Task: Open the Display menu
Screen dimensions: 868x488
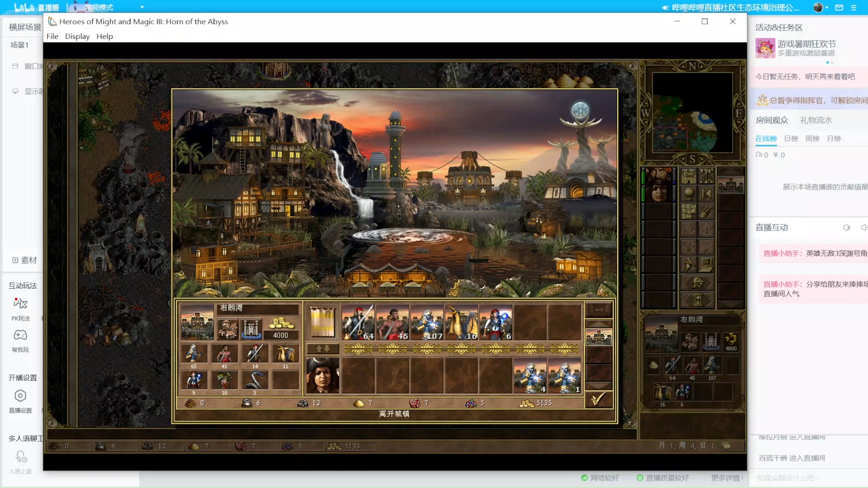Action: pyautogui.click(x=77, y=36)
